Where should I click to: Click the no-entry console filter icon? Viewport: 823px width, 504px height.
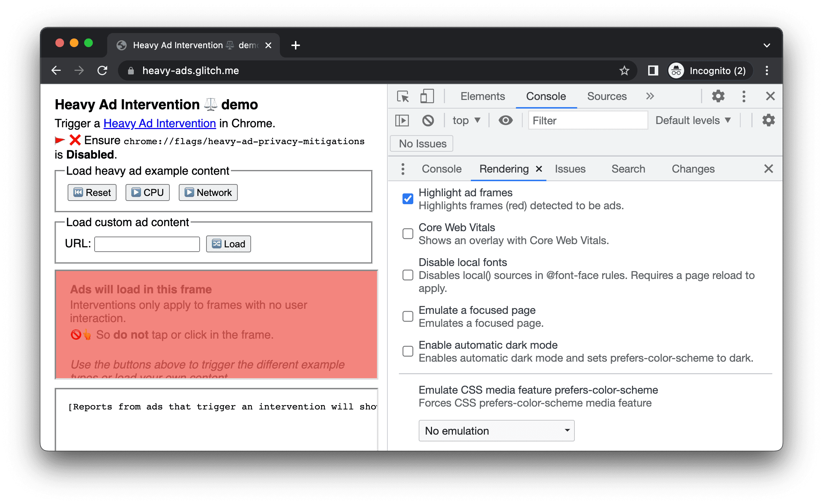pos(428,121)
